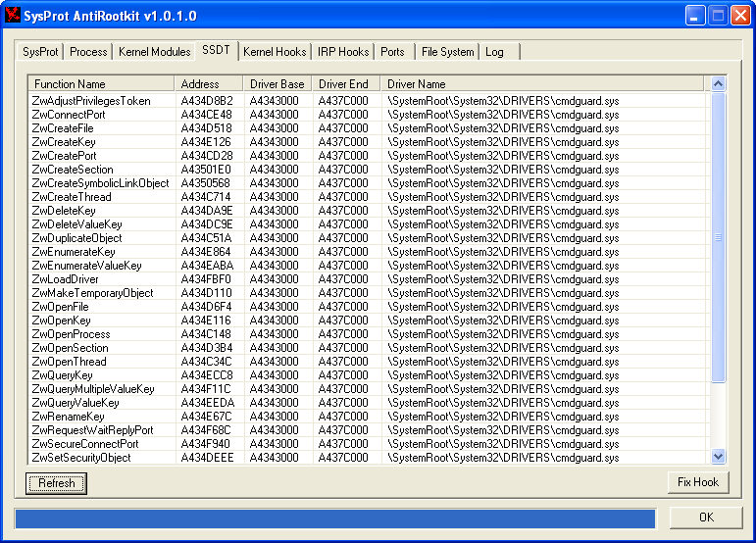Viewport: 756px width, 543px height.
Task: Sort by Driver Base column header
Action: click(x=277, y=84)
